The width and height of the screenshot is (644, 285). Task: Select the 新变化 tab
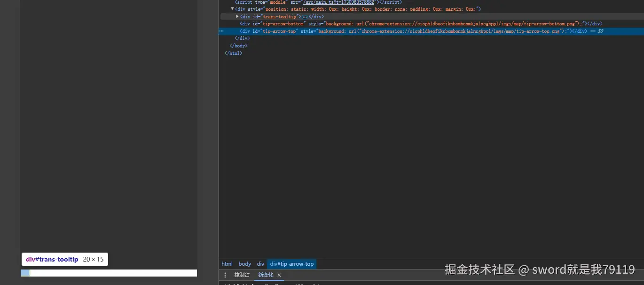(x=266, y=275)
